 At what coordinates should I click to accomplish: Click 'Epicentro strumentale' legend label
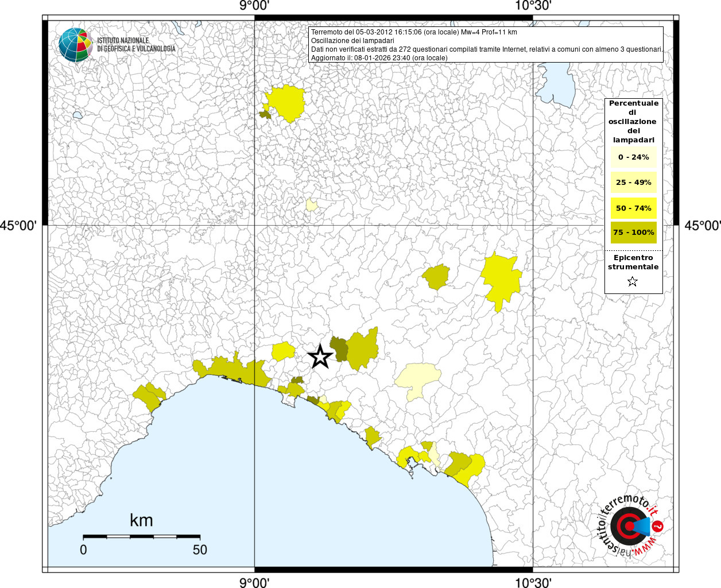pos(633,262)
